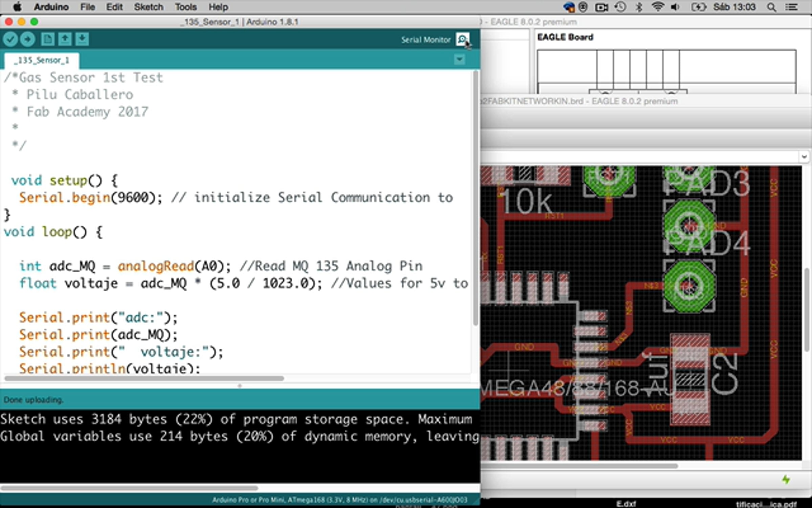The image size is (812, 508).
Task: Click the clock showing Sáb 13:03
Action: tap(734, 7)
